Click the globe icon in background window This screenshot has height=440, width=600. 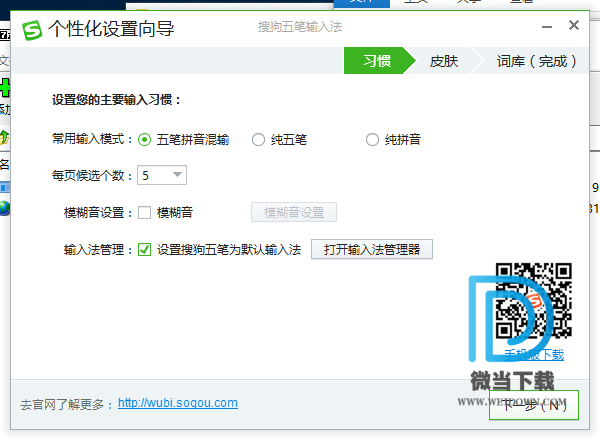5,209
